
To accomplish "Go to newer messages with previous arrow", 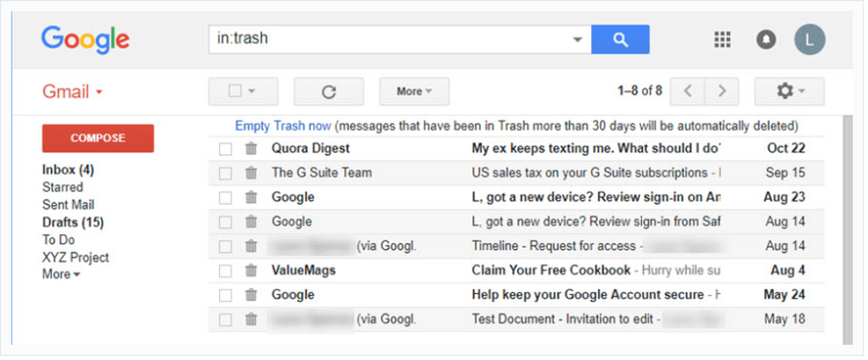I will 687,92.
